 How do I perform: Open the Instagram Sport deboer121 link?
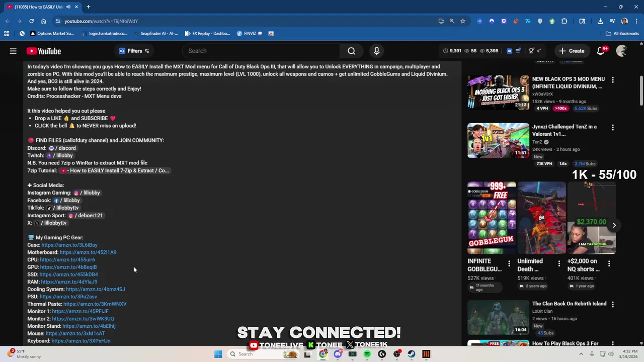coord(86,215)
